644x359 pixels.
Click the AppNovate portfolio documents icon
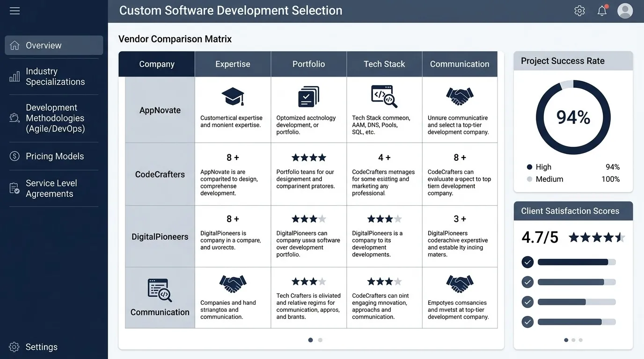(309, 97)
